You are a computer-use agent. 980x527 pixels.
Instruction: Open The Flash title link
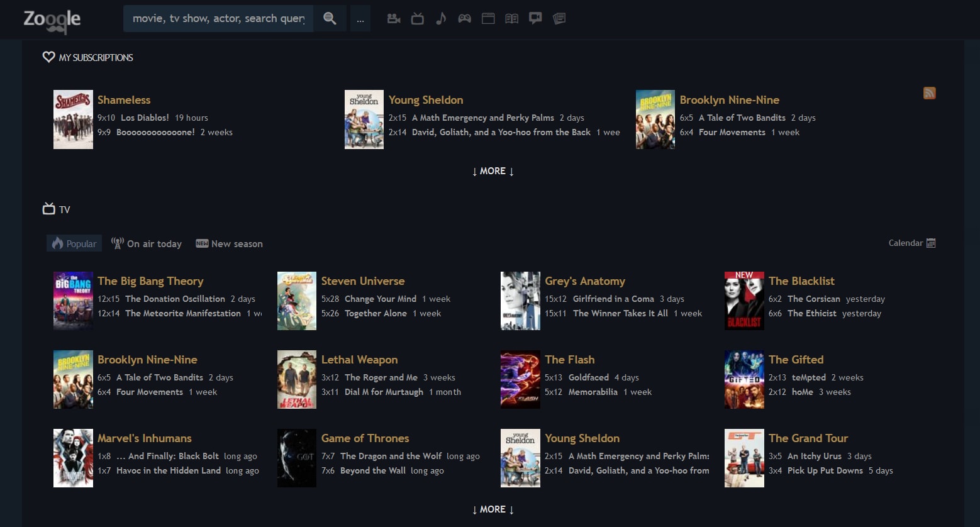click(x=570, y=360)
